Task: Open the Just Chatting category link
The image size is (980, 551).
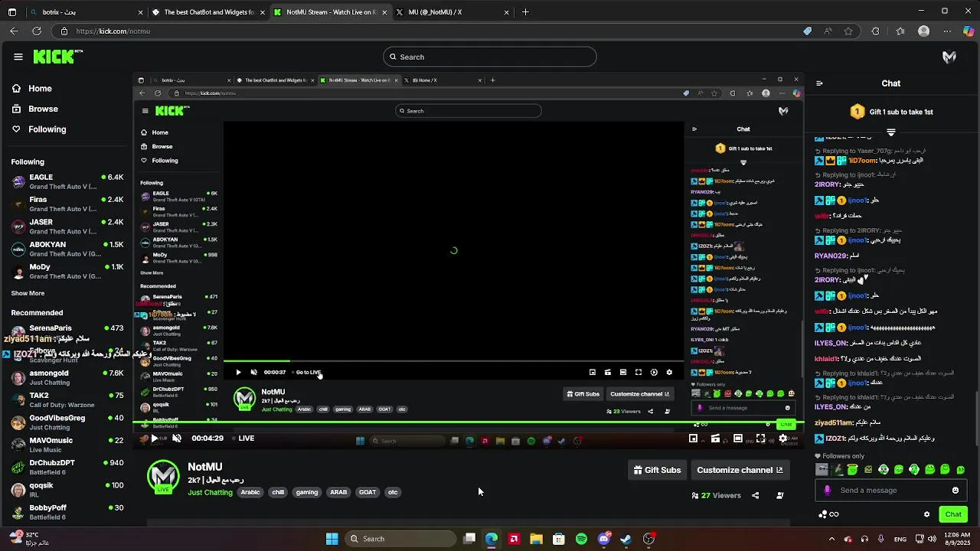Action: [210, 492]
